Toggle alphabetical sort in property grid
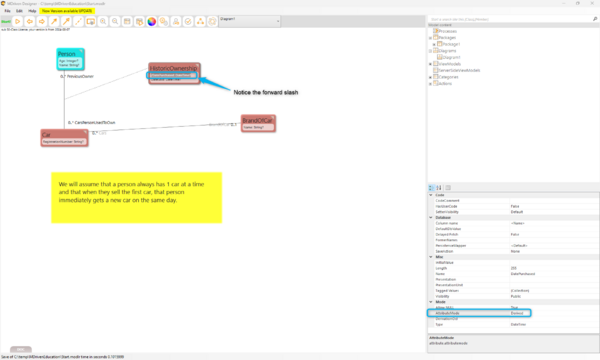 439,187
